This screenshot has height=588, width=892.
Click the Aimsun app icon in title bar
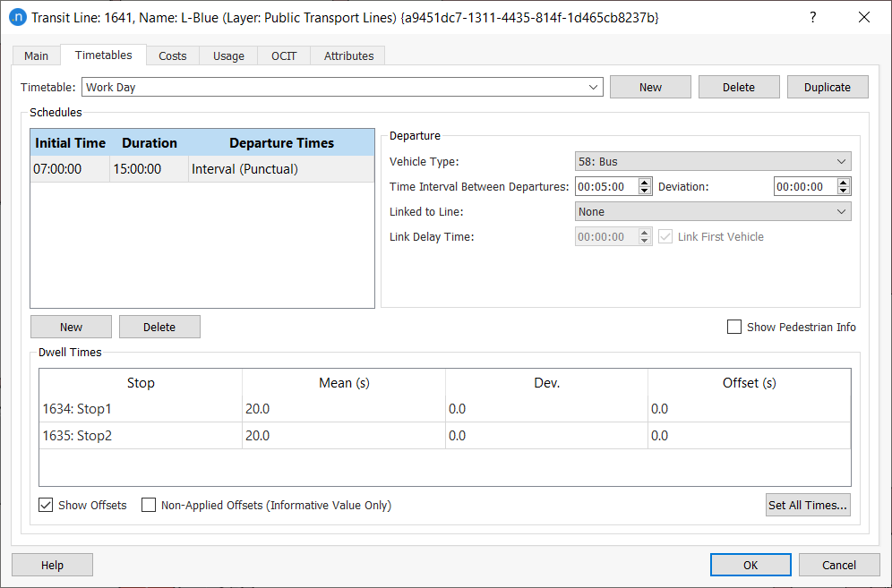click(x=17, y=17)
